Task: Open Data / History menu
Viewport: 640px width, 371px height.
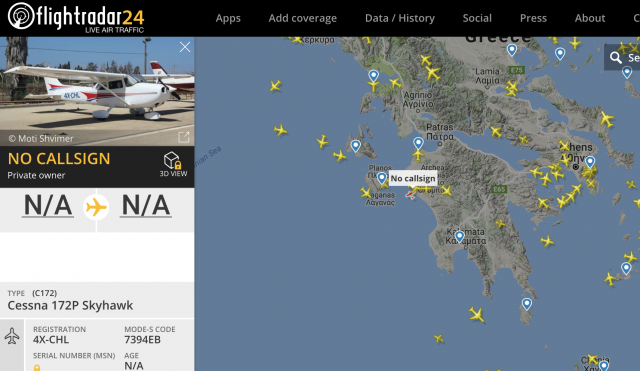Action: (x=400, y=18)
